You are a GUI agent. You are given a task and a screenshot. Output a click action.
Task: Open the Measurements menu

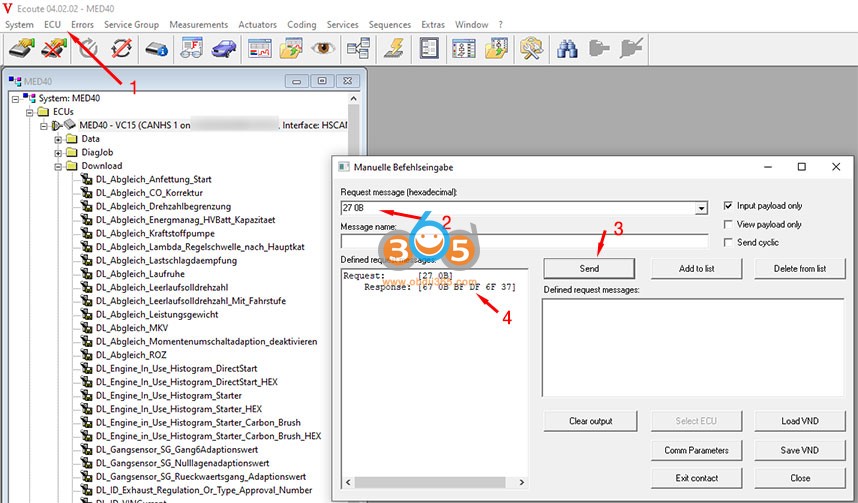tap(199, 25)
